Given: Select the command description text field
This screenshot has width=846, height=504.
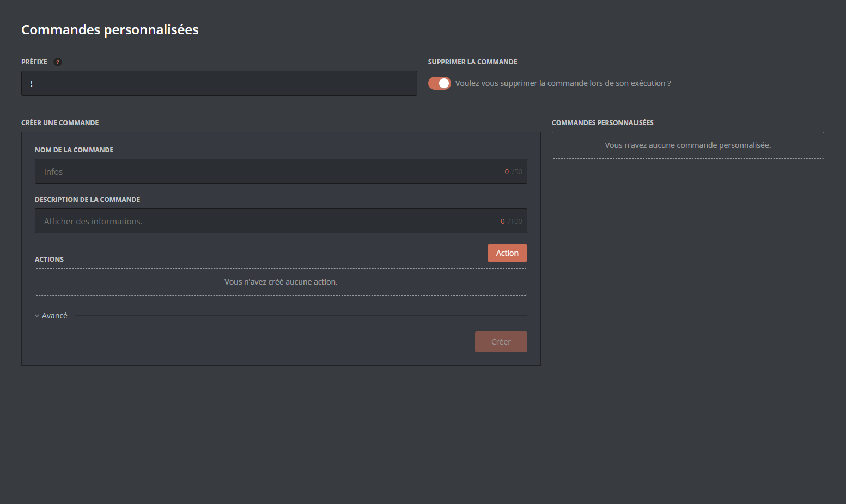Looking at the screenshot, I should point(281,221).
